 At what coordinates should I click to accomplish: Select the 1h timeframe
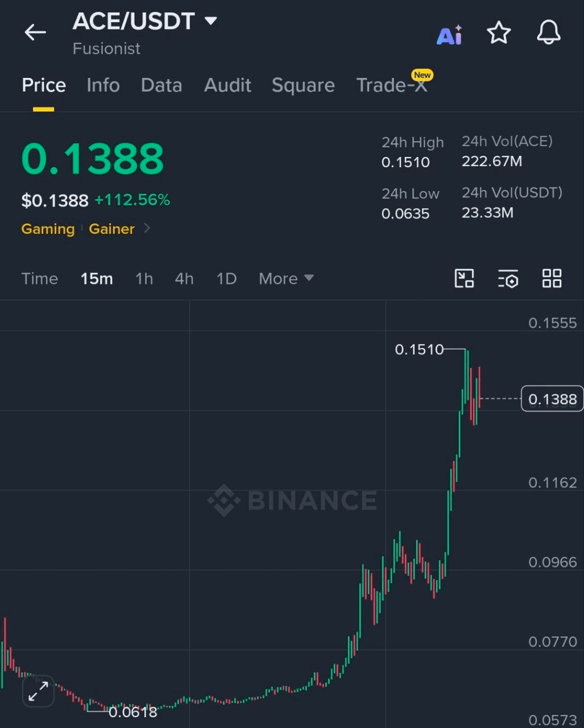tap(144, 279)
